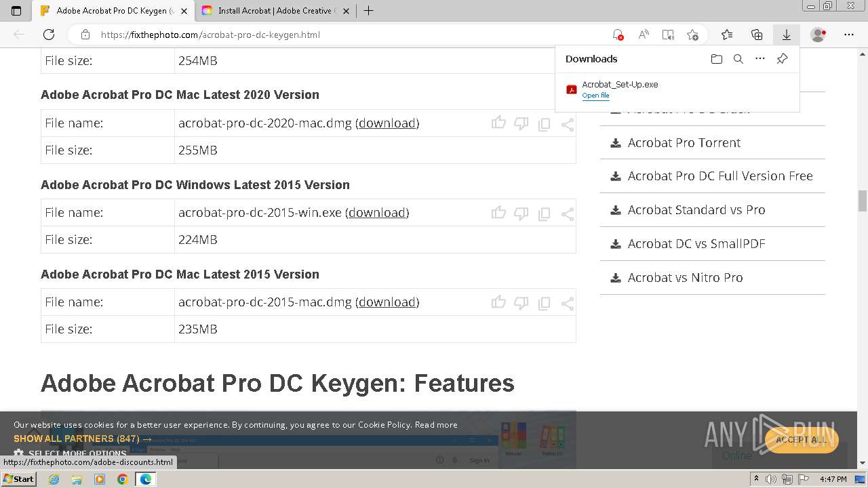868x488 pixels.
Task: Share the 2020 mac.dmg row
Action: click(568, 125)
